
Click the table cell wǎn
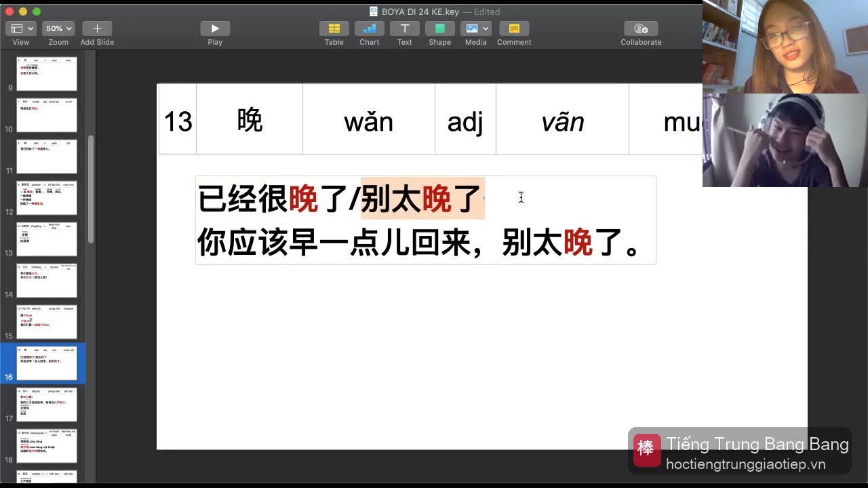[369, 119]
